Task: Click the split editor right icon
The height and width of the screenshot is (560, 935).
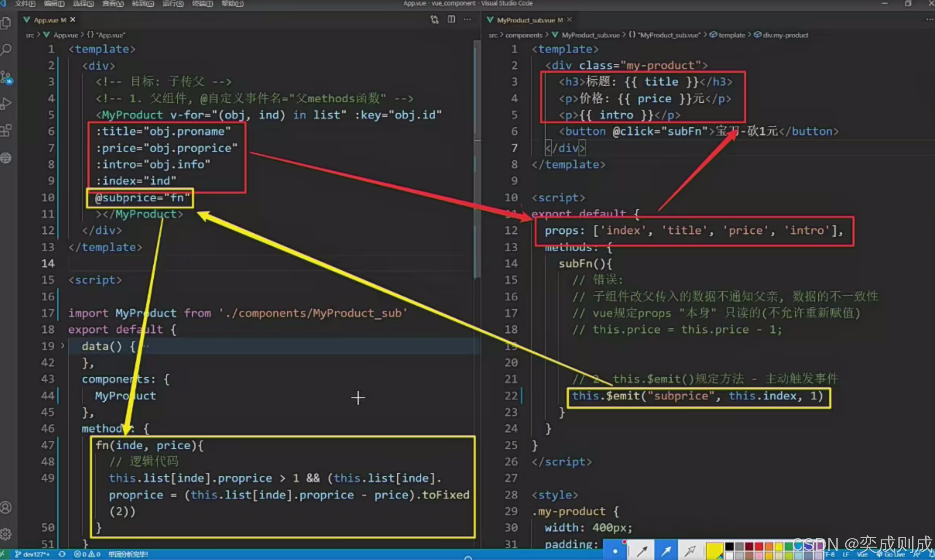Action: [451, 20]
